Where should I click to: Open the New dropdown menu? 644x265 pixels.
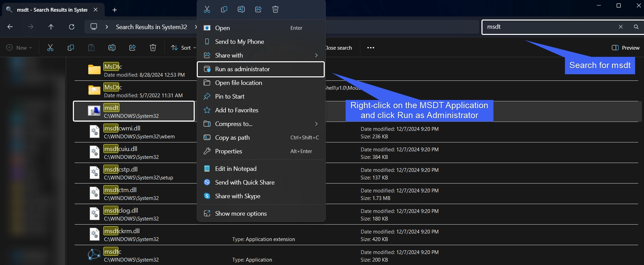coord(19,48)
